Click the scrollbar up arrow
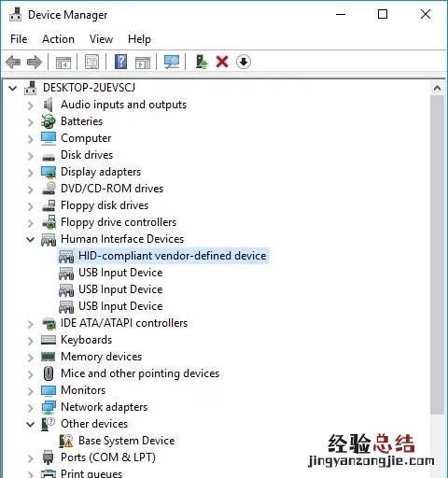This screenshot has width=448, height=478. tap(437, 88)
